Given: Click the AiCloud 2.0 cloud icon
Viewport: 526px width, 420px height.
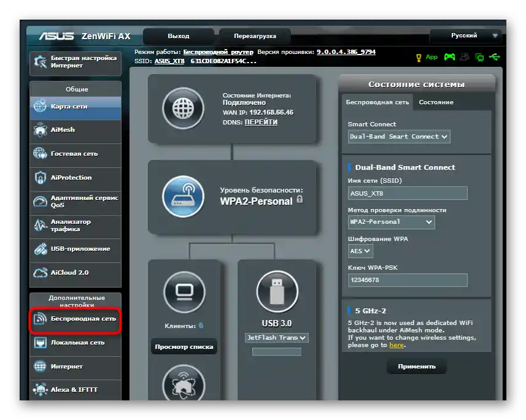Looking at the screenshot, I should pos(41,272).
